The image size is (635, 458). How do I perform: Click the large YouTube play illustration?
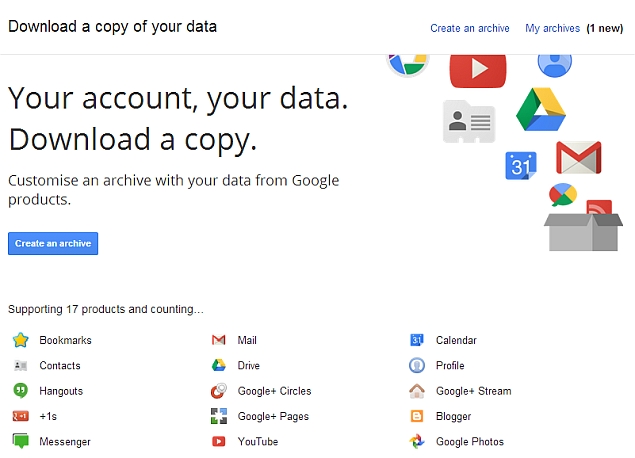[x=478, y=70]
